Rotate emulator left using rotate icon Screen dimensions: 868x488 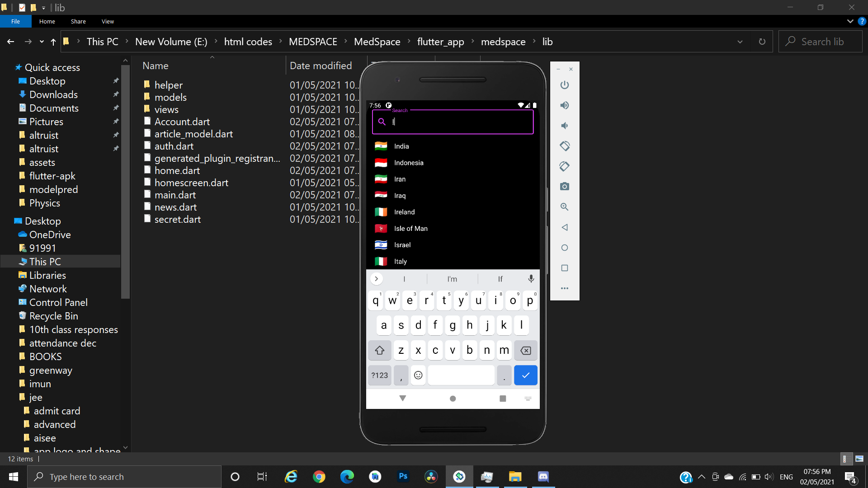[x=564, y=146]
